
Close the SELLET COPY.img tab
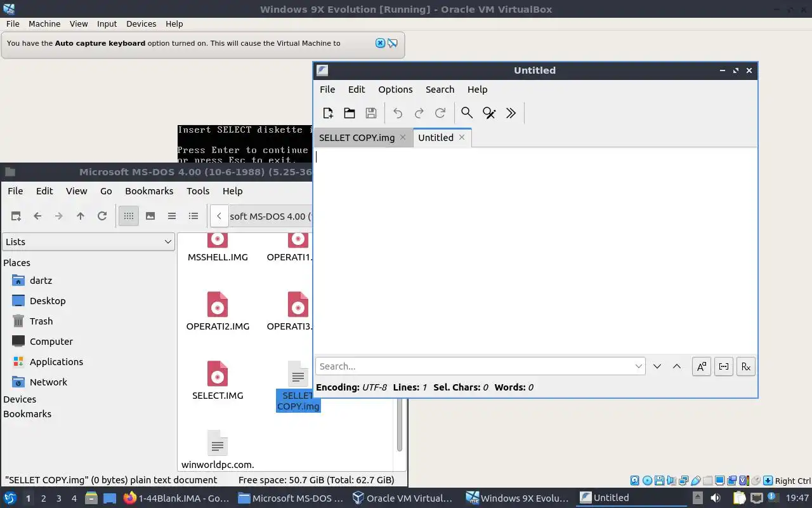coord(403,137)
